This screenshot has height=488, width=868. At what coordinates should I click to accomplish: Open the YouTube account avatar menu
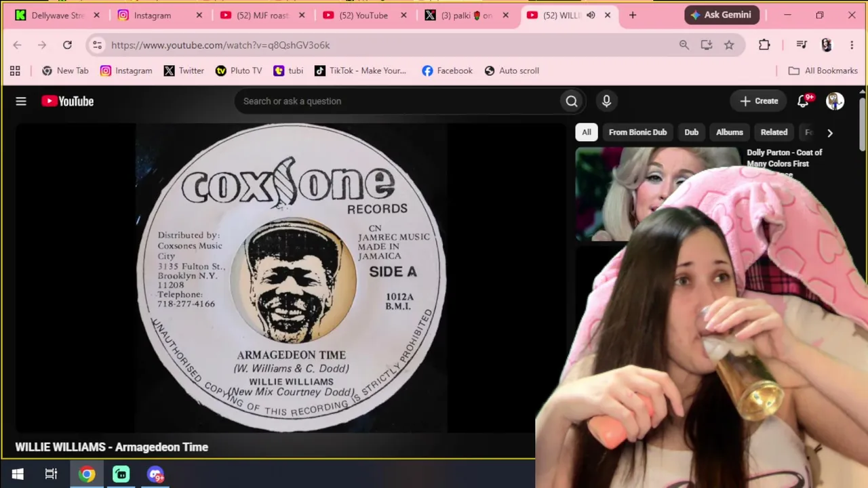835,101
